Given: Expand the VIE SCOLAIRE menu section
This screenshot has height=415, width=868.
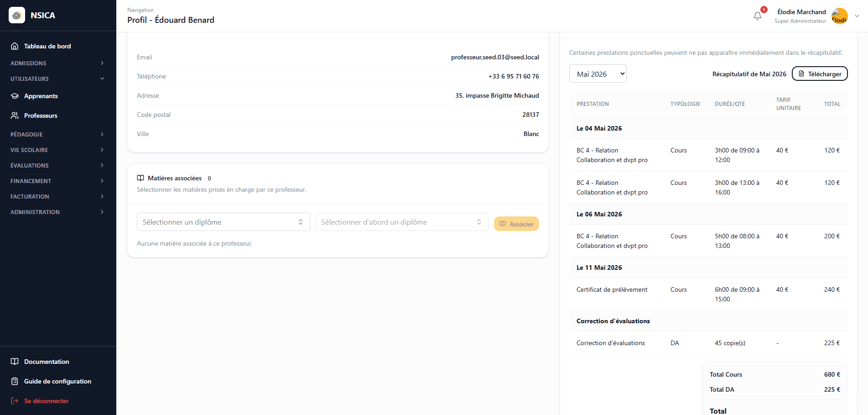Looking at the screenshot, I should [58, 150].
